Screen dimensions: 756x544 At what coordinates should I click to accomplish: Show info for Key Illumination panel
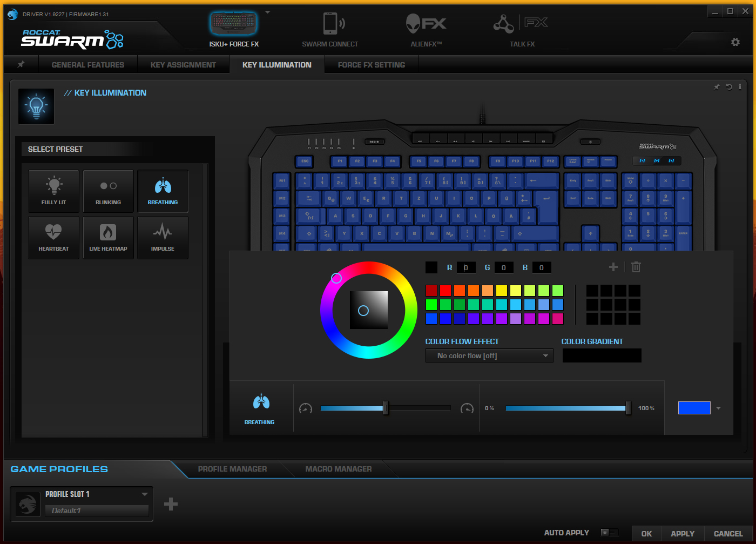pyautogui.click(x=740, y=87)
